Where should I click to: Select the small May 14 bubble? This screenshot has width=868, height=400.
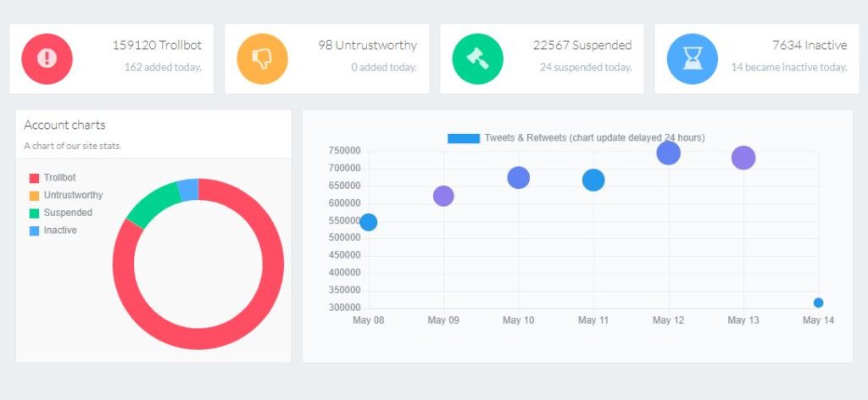(818, 303)
